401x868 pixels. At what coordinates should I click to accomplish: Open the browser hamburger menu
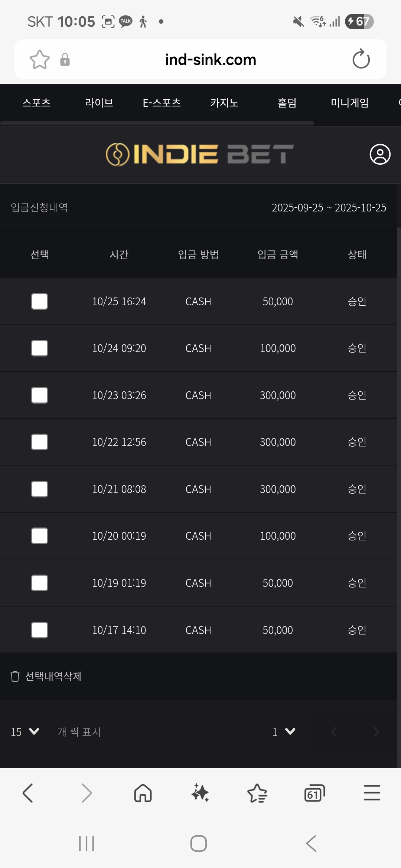(372, 793)
